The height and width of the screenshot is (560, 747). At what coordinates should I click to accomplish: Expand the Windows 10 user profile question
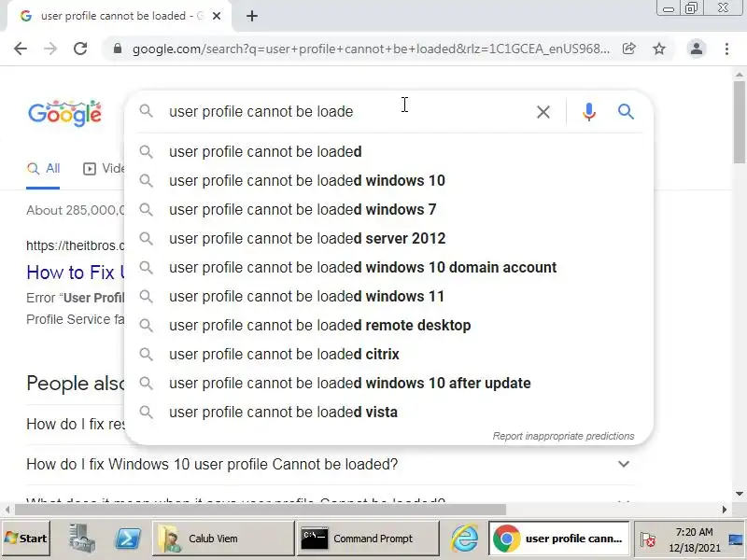623,464
